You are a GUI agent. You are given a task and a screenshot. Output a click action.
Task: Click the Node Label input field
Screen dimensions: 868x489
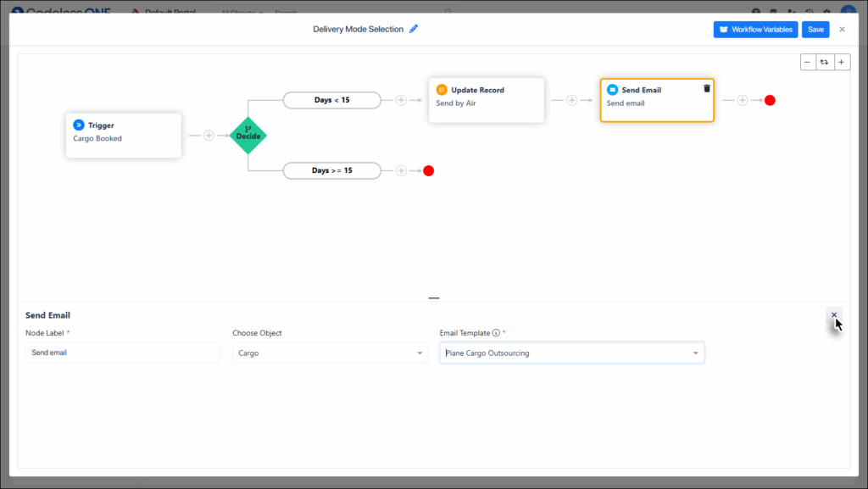(x=123, y=353)
